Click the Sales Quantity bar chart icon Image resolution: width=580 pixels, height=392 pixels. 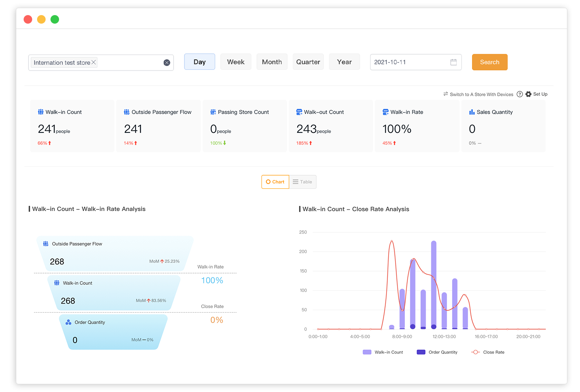coord(472,112)
